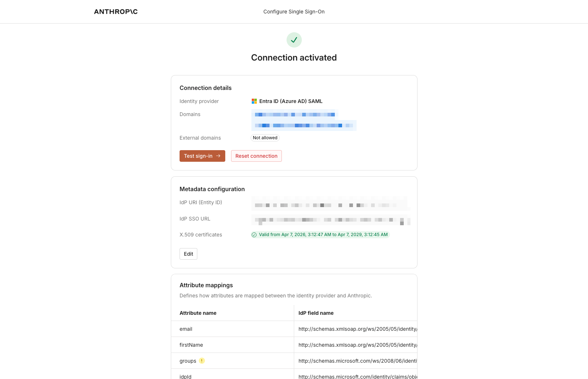This screenshot has height=379, width=588.
Task: Select the first blurred domain entry
Action: (x=295, y=115)
